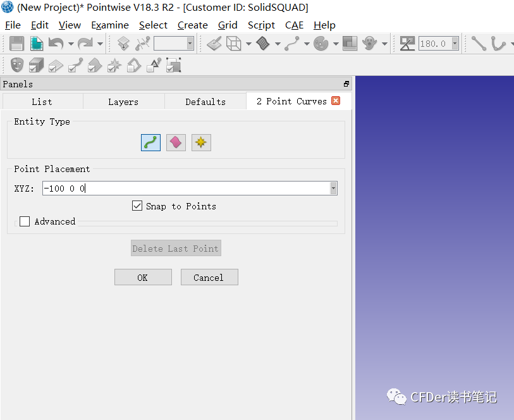Click the angle measurement toolbar icon

point(407,44)
